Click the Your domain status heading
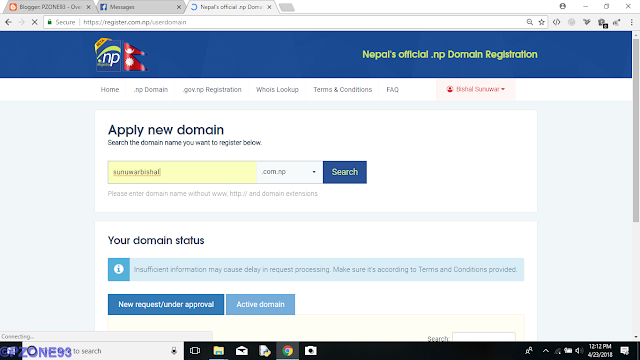 156,240
